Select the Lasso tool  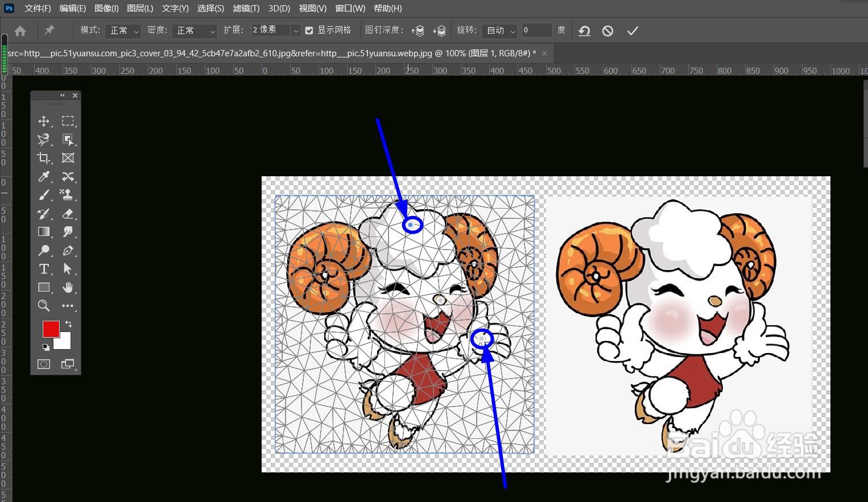point(44,140)
